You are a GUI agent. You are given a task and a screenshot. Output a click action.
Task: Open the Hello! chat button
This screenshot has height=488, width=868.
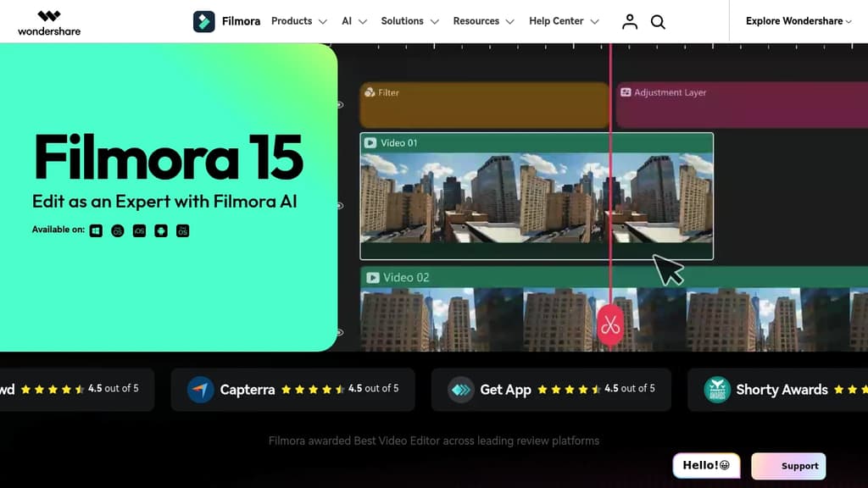click(706, 465)
